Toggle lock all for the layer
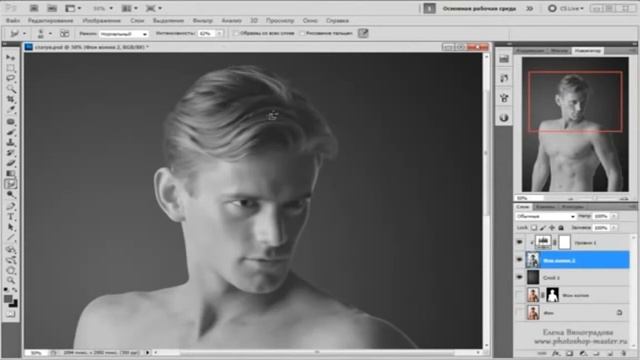This screenshot has height=360, width=640. 561,228
